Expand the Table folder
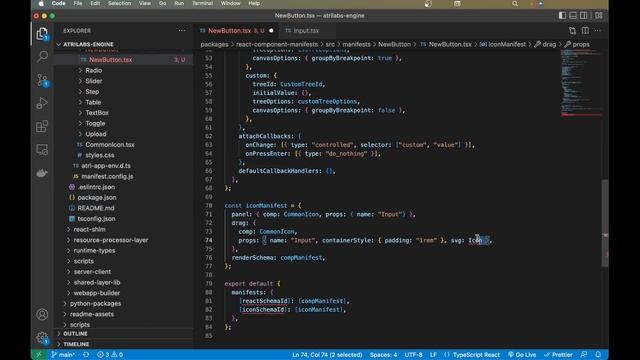640x360 pixels. pos(93,102)
